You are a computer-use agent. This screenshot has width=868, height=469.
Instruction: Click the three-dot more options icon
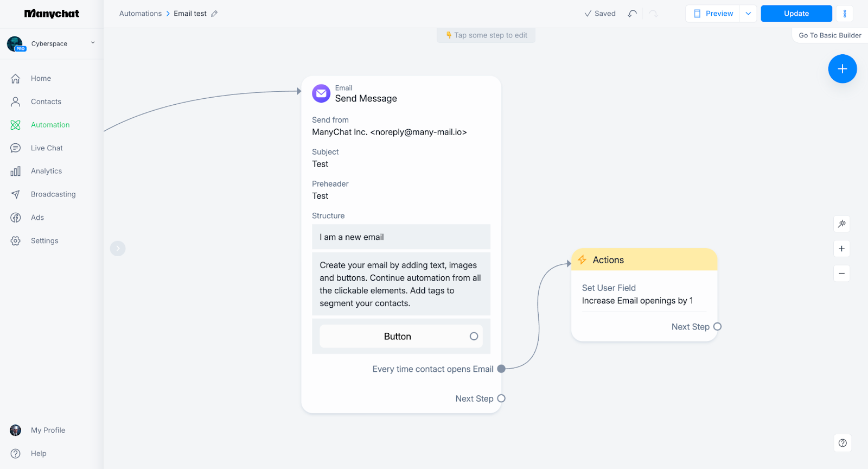pos(844,14)
